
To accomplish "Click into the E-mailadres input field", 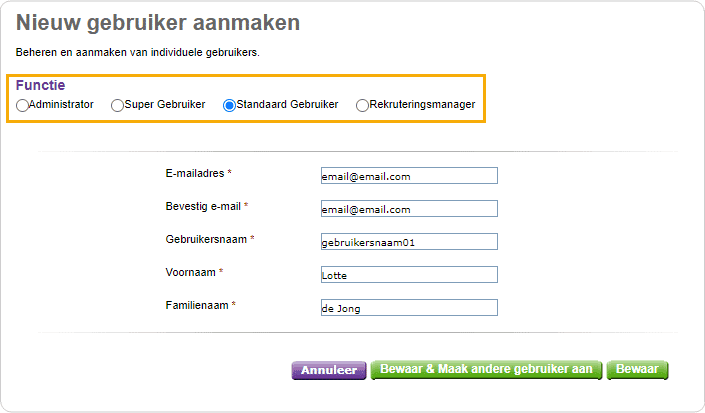I will pyautogui.click(x=409, y=176).
